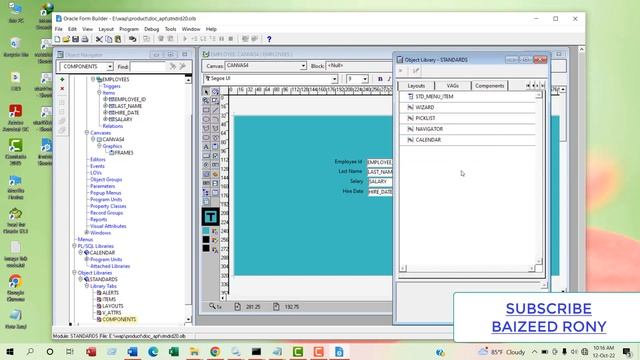Open Help via the question mark icon
This screenshot has height=360, width=640.
pos(269,39)
